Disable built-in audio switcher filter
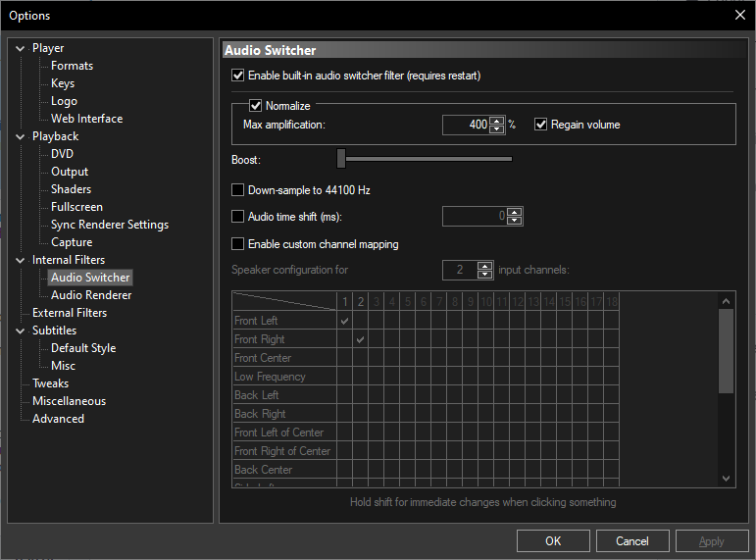This screenshot has width=756, height=560. (237, 76)
